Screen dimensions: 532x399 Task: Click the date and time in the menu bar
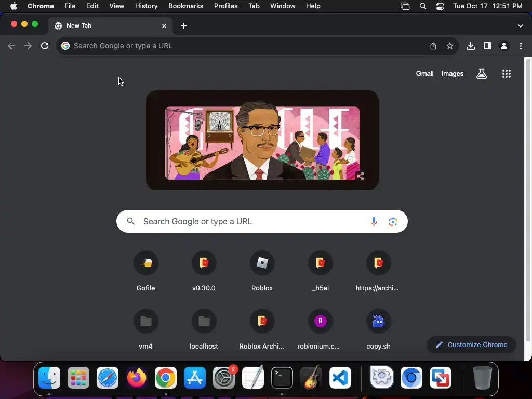[487, 6]
